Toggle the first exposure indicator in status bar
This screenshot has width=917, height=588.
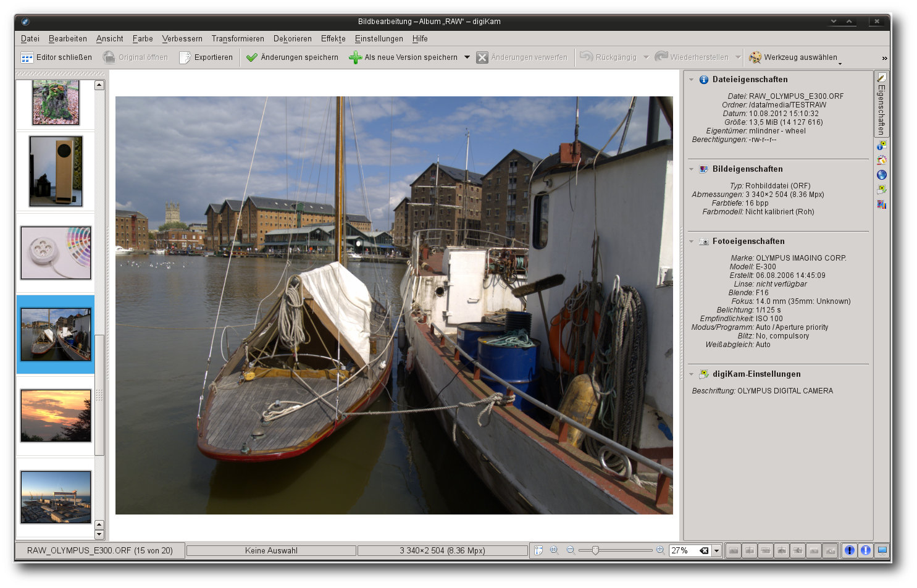850,550
